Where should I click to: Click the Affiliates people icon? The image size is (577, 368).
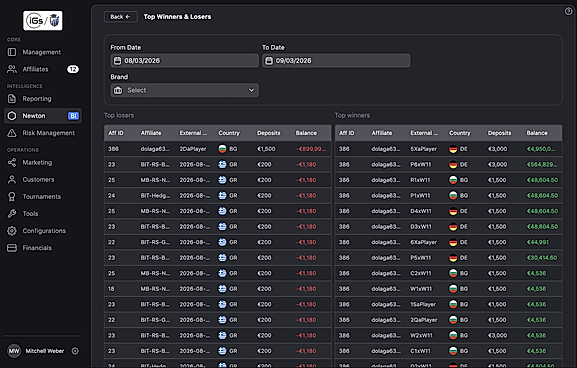pos(12,69)
